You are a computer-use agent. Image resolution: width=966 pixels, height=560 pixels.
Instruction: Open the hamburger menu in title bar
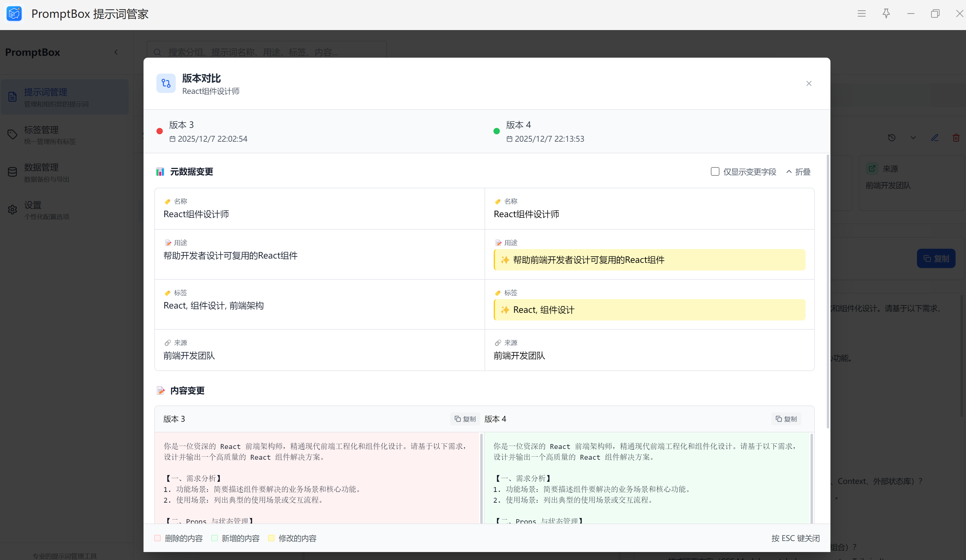tap(861, 14)
